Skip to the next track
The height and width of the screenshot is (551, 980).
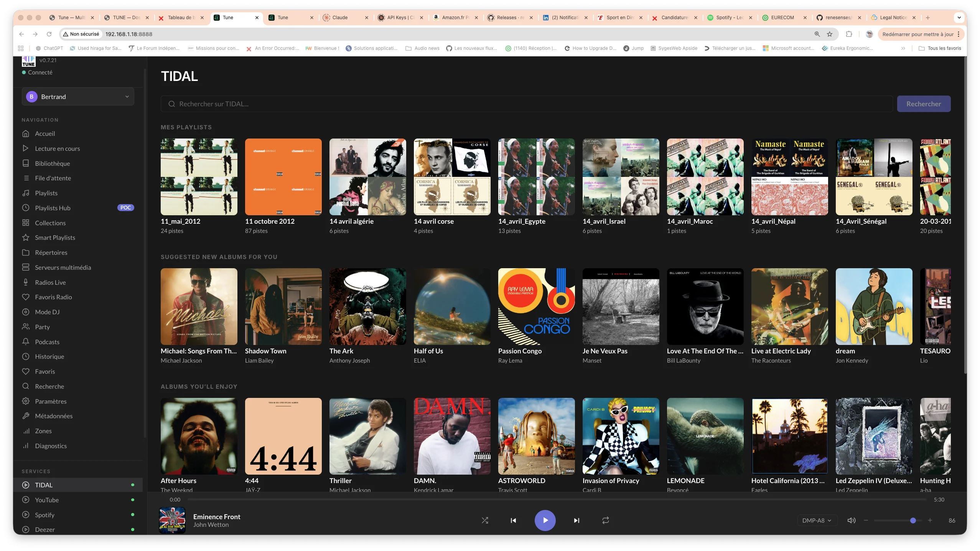(576, 520)
